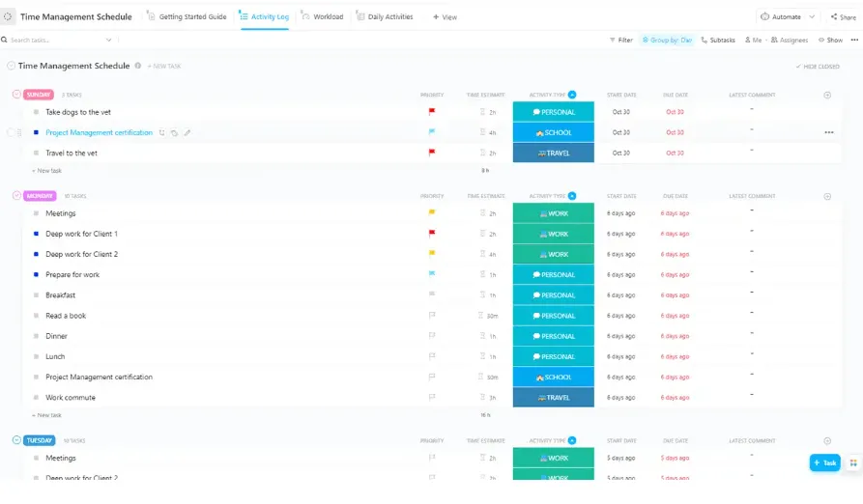Image resolution: width=863 pixels, height=504 pixels.
Task: Toggle status square for Meetings in Monday
Action: (x=36, y=213)
